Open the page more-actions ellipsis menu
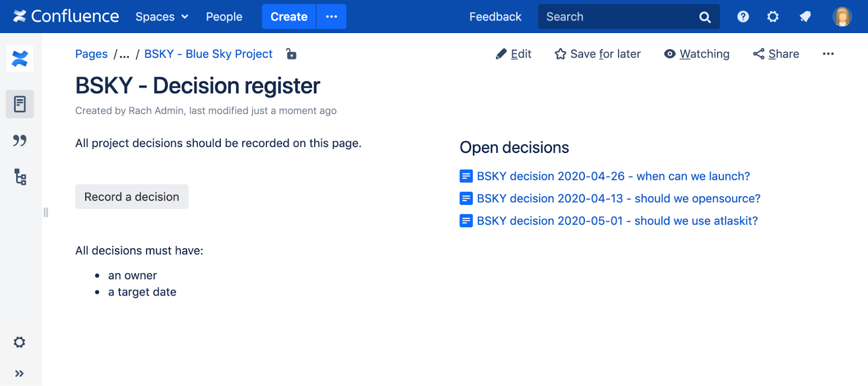Image resolution: width=868 pixels, height=386 pixels. (828, 54)
